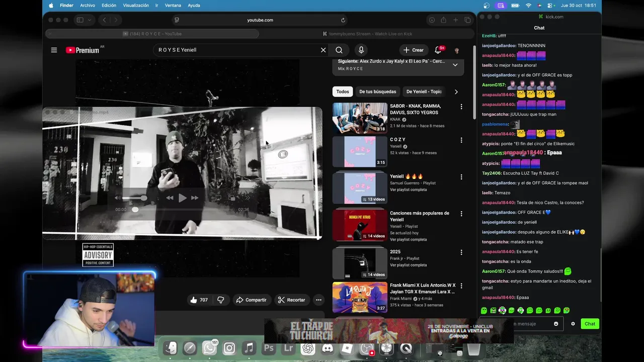Open the YouTube account avatar menu
Viewport: 644px width, 362px height.
[457, 50]
